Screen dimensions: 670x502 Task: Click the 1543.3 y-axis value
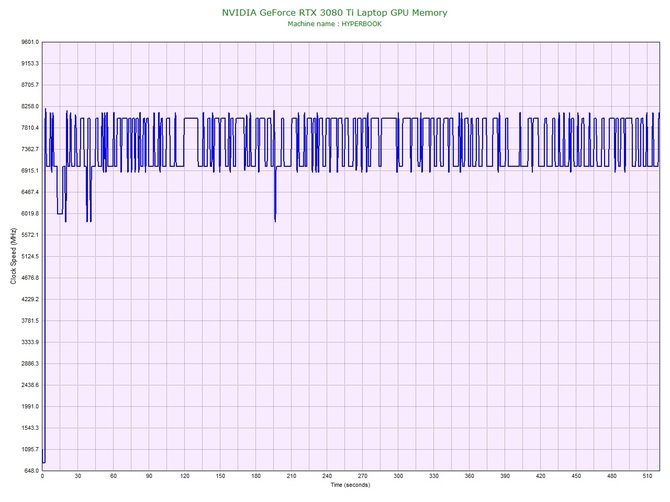[x=30, y=428]
